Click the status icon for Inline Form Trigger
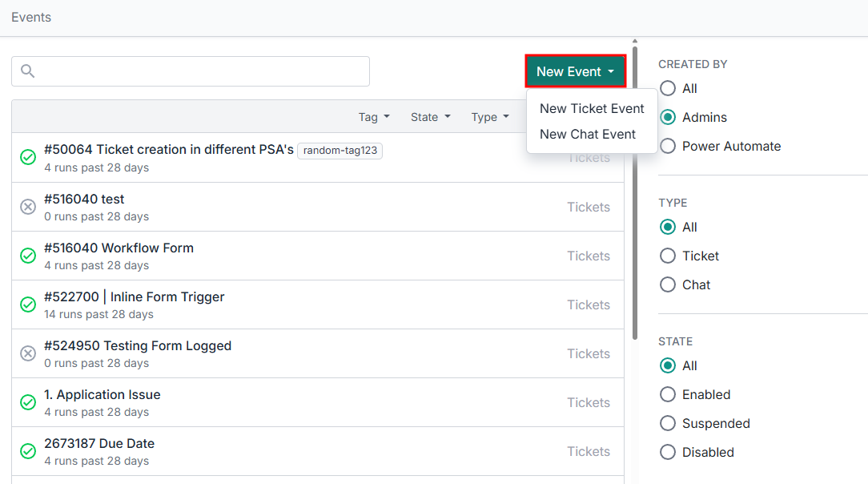The image size is (868, 484). click(28, 305)
